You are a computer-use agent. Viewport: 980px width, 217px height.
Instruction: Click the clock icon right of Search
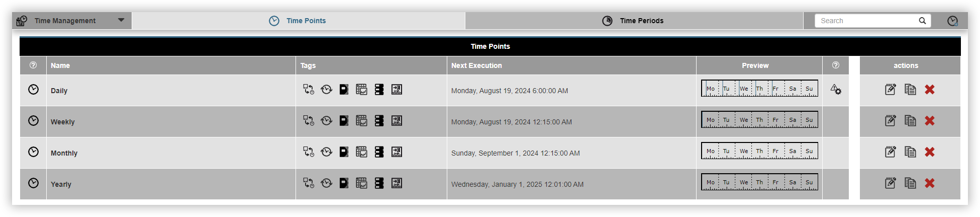952,21
